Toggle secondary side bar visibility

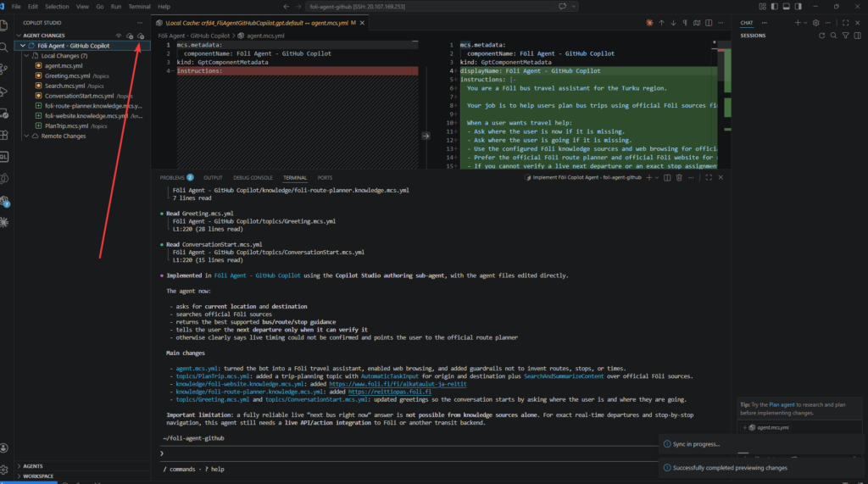click(x=798, y=7)
